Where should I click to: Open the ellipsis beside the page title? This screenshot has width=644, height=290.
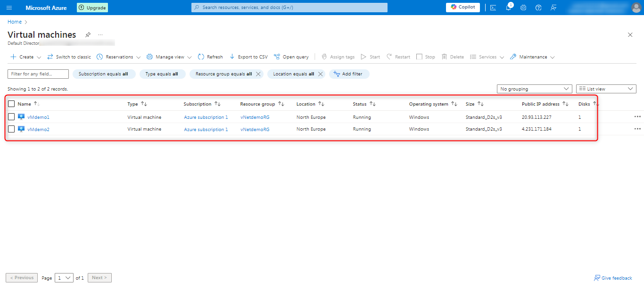point(100,35)
